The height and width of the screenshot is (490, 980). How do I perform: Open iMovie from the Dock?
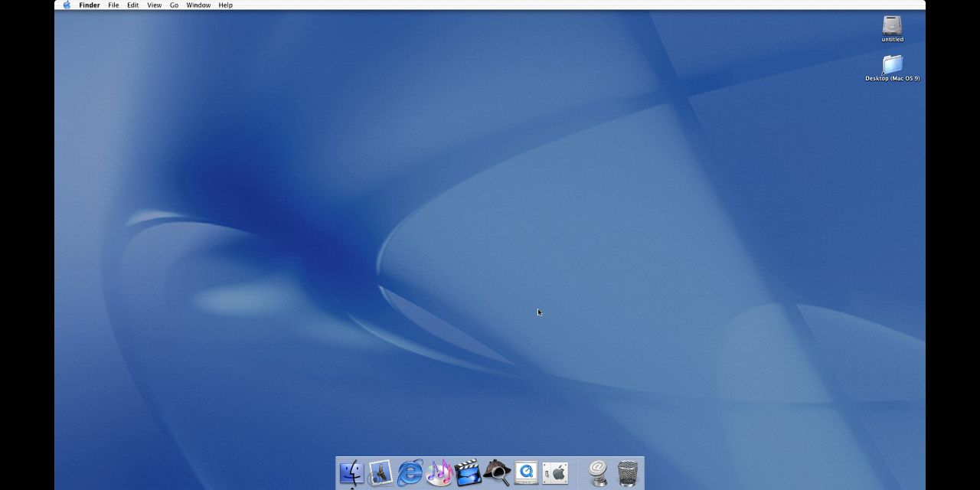pyautogui.click(x=468, y=472)
